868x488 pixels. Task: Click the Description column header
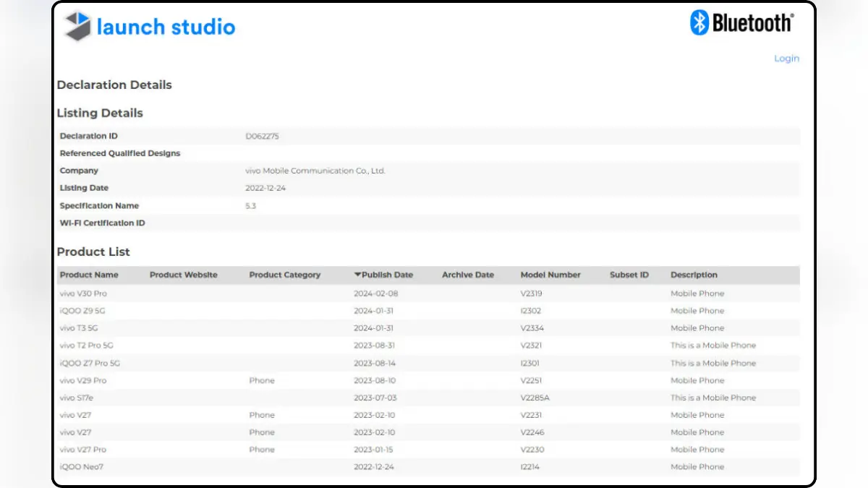coord(694,275)
